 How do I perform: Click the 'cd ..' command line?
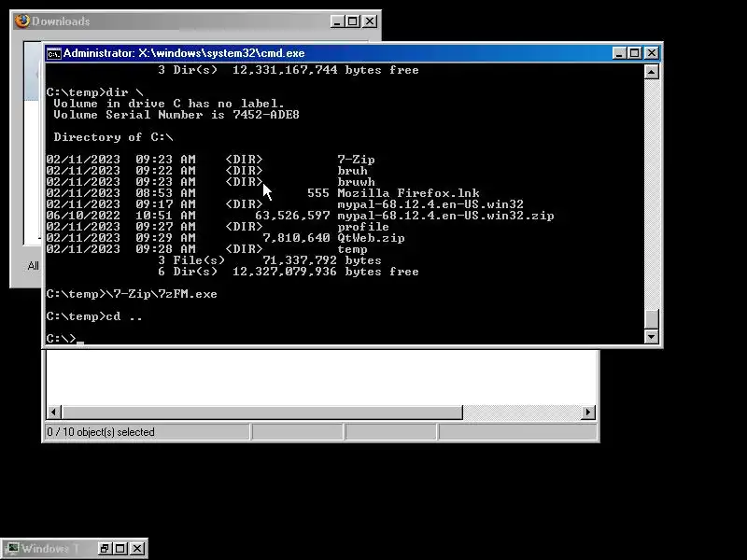coord(94,316)
